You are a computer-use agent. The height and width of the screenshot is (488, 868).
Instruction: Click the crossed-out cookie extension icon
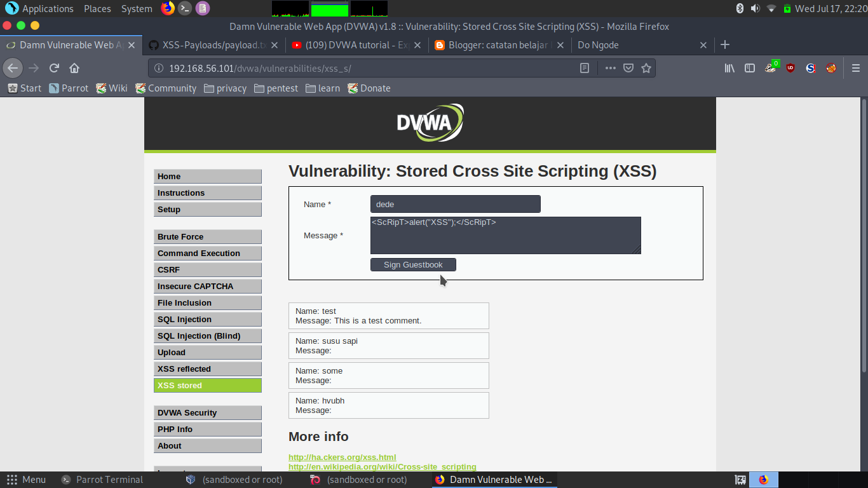coord(831,68)
